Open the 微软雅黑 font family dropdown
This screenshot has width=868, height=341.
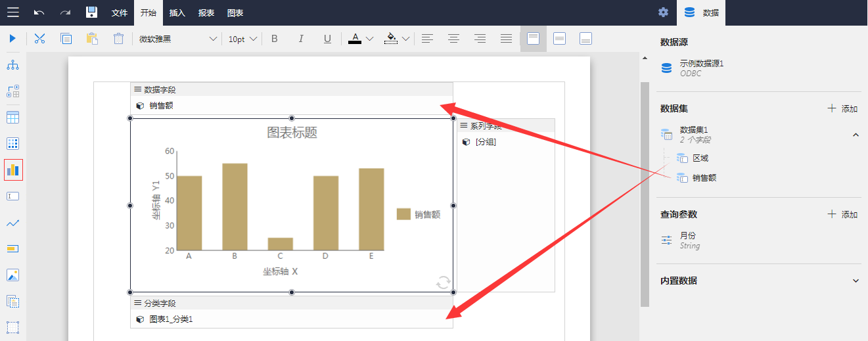point(177,39)
